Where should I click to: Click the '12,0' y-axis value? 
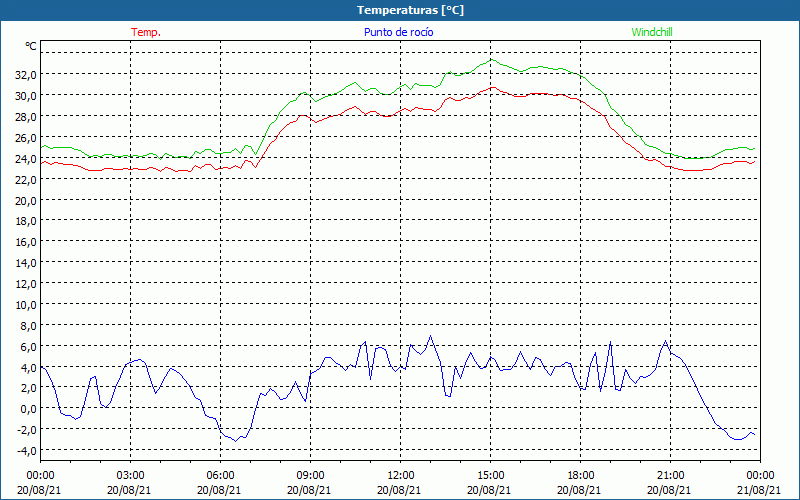pyautogui.click(x=27, y=284)
